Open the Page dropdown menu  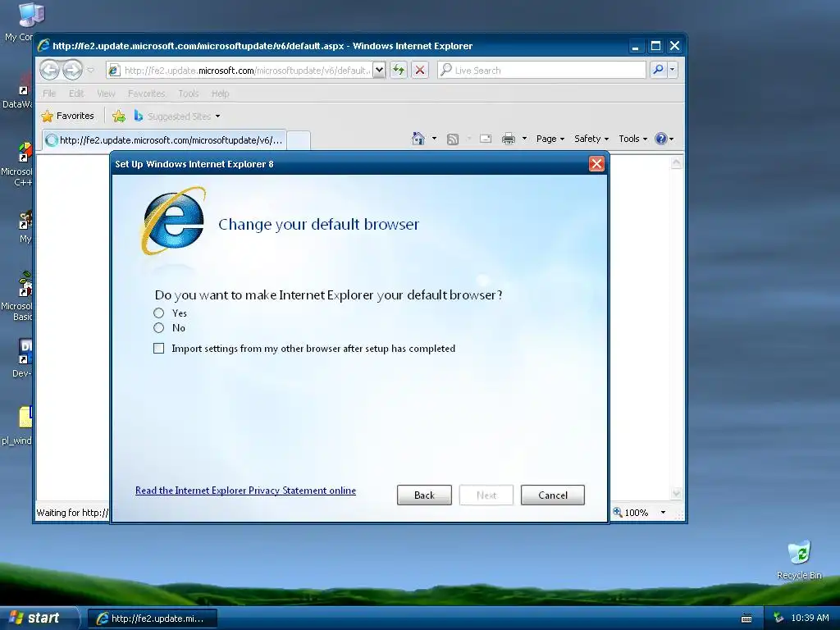tap(550, 139)
